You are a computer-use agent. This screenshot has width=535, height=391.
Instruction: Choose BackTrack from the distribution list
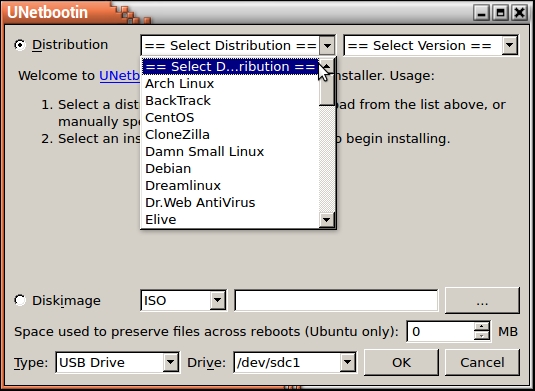coord(230,101)
